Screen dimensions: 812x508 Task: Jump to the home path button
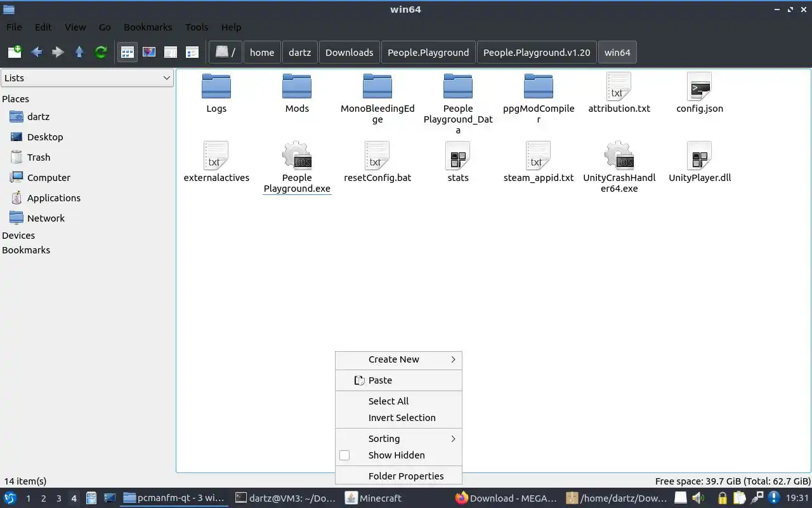262,52
